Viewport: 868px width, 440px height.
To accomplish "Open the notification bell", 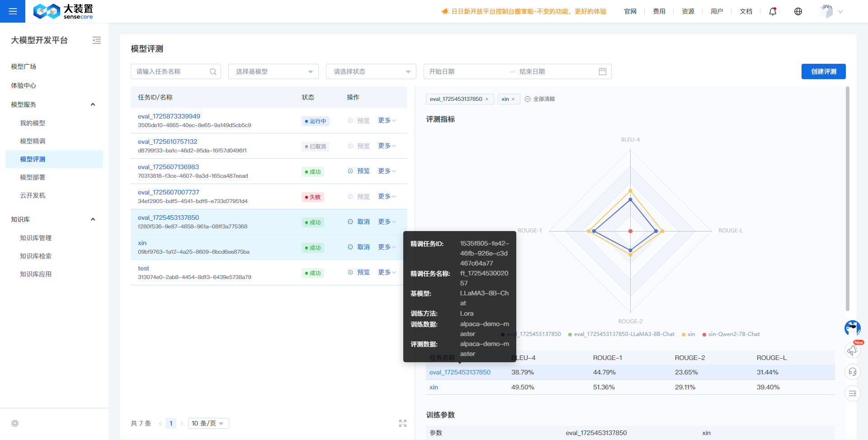I will pyautogui.click(x=773, y=11).
